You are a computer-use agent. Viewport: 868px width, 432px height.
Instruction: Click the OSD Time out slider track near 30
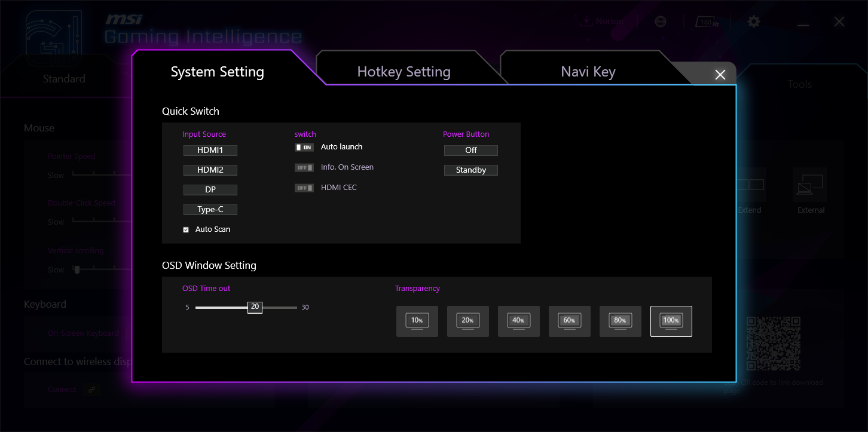[294, 308]
